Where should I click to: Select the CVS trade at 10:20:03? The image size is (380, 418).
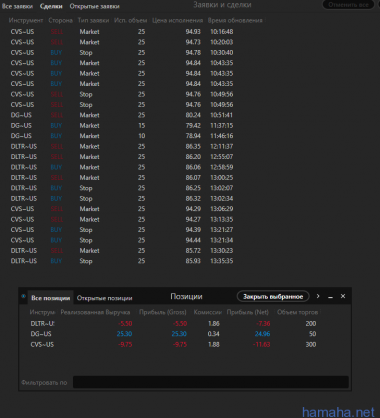click(x=122, y=42)
